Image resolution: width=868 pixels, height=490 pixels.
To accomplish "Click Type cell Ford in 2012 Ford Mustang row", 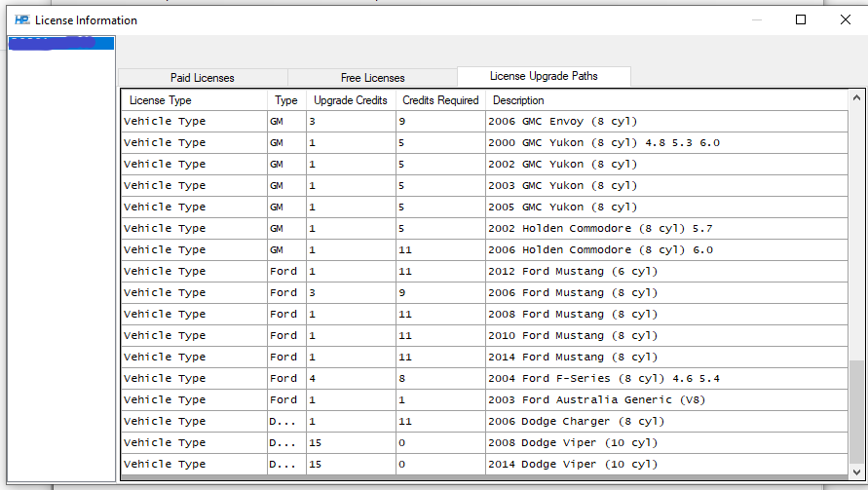I will [286, 271].
